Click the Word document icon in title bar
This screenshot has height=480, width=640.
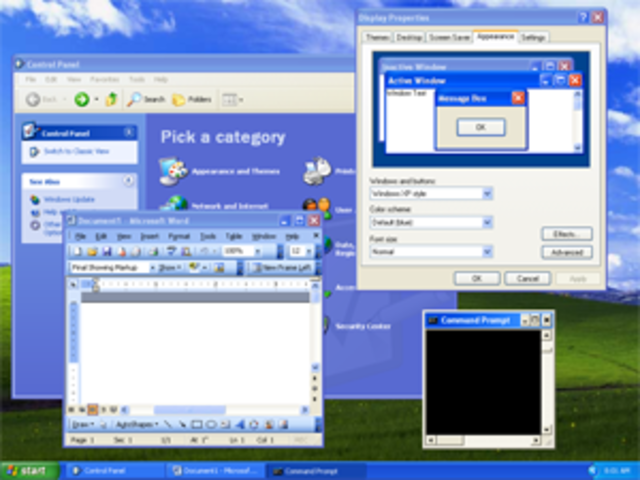coord(71,220)
